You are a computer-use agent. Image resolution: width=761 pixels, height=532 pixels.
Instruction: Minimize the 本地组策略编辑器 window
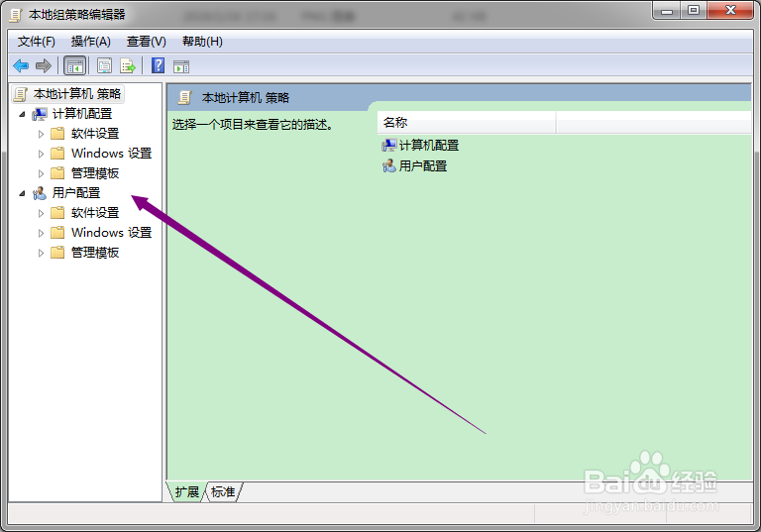(667, 11)
